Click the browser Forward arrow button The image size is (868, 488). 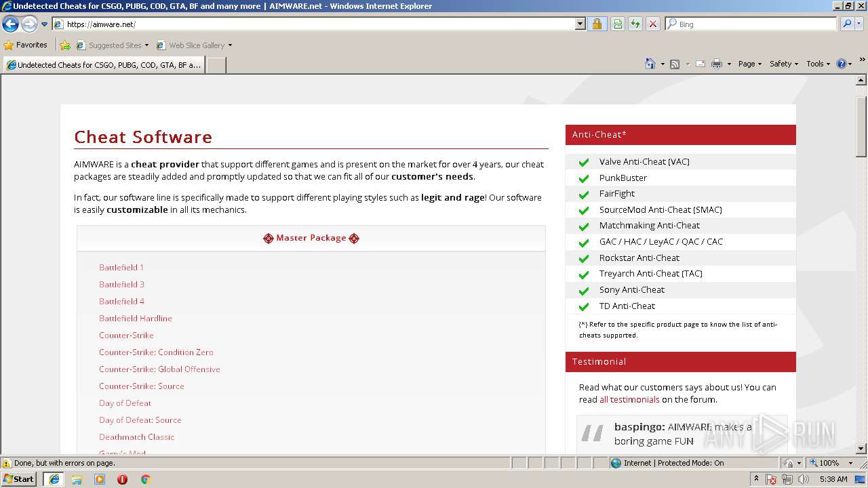(29, 24)
